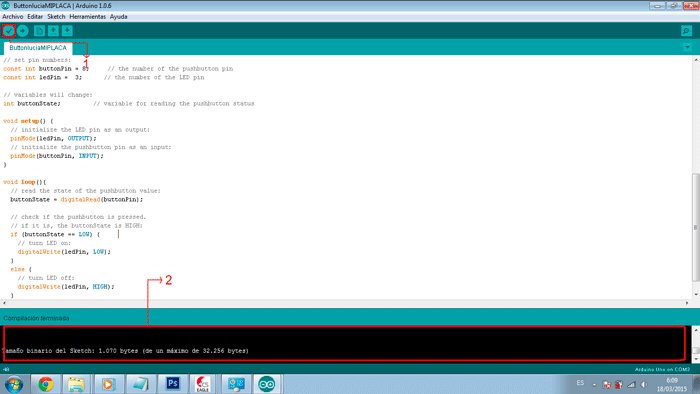Open the Archivo menu

click(12, 17)
